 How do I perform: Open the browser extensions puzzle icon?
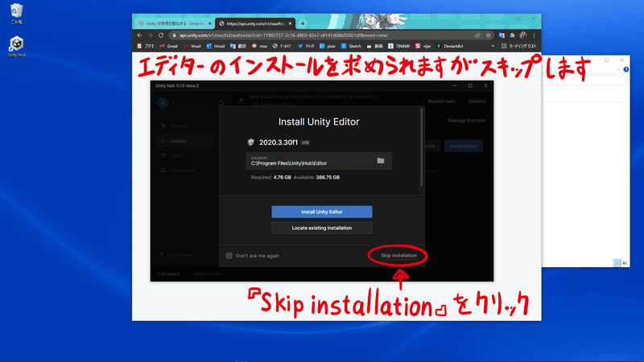coord(512,35)
